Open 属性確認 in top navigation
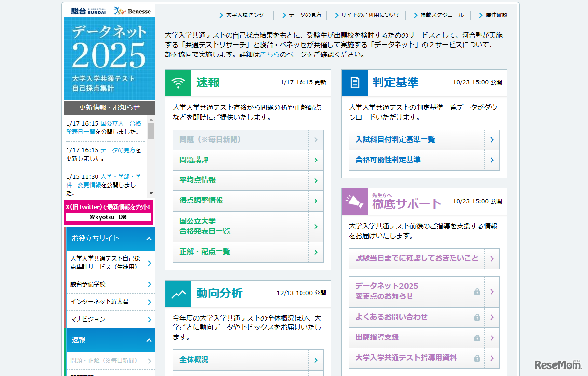The height and width of the screenshot is (376, 588). [x=496, y=15]
